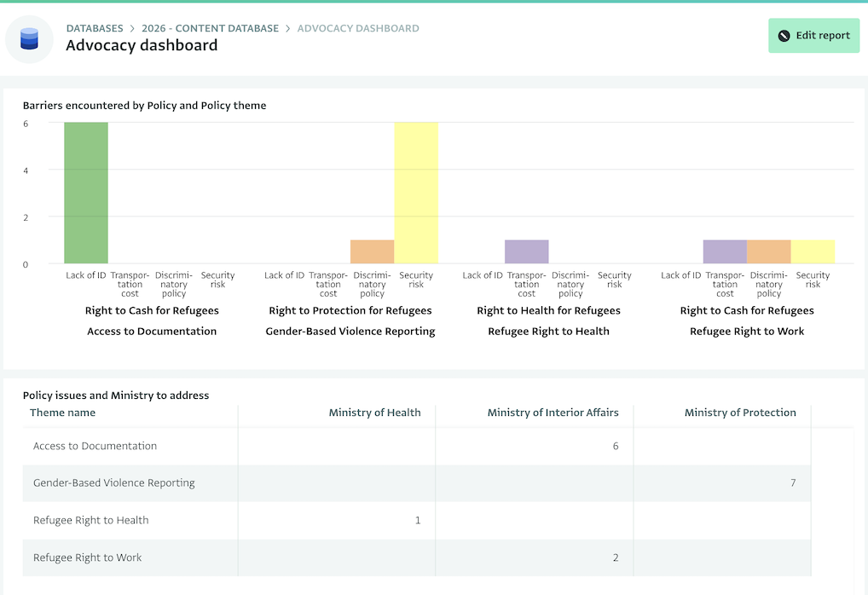Image resolution: width=868 pixels, height=595 pixels.
Task: Select the Ministry of Health column header
Action: click(374, 413)
